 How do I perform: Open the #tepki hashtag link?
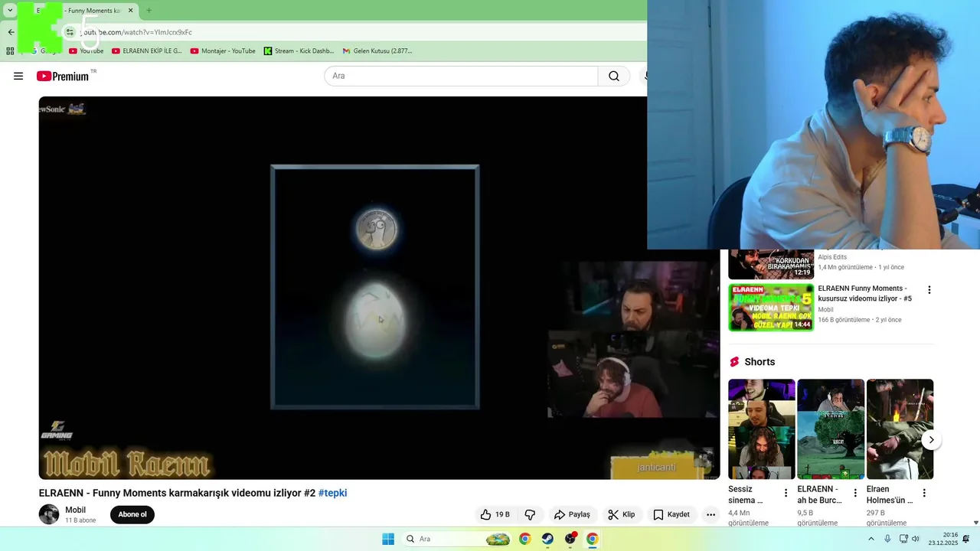[332, 493]
